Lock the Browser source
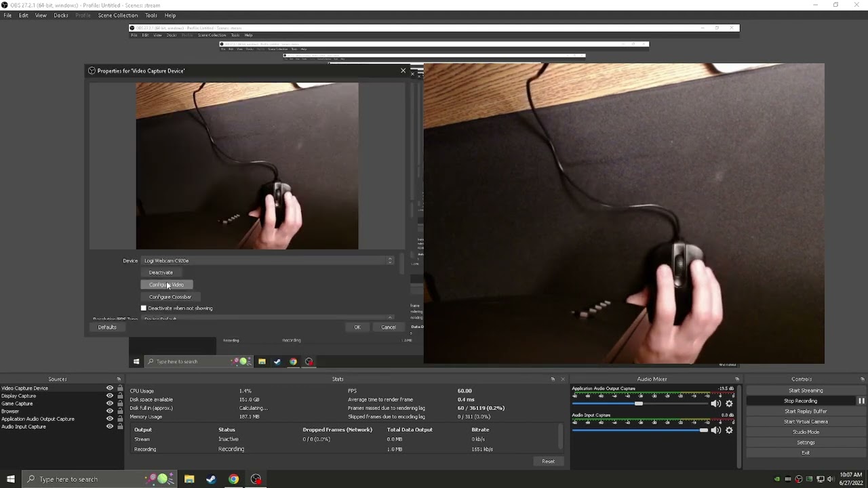Viewport: 868px width, 488px height. pos(120,411)
